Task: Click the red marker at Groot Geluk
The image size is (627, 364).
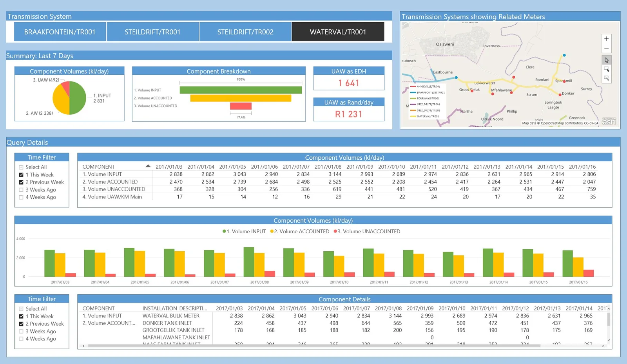Action: click(472, 90)
